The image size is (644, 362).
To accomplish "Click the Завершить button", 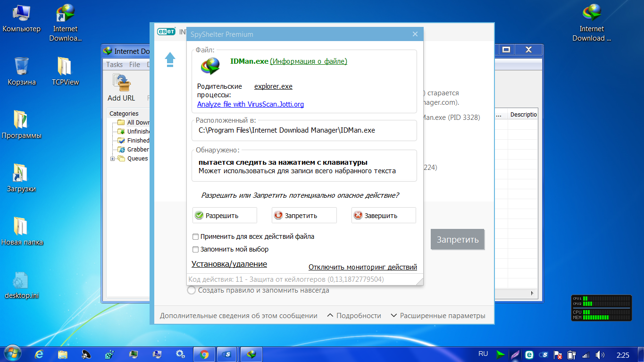I will click(384, 215).
